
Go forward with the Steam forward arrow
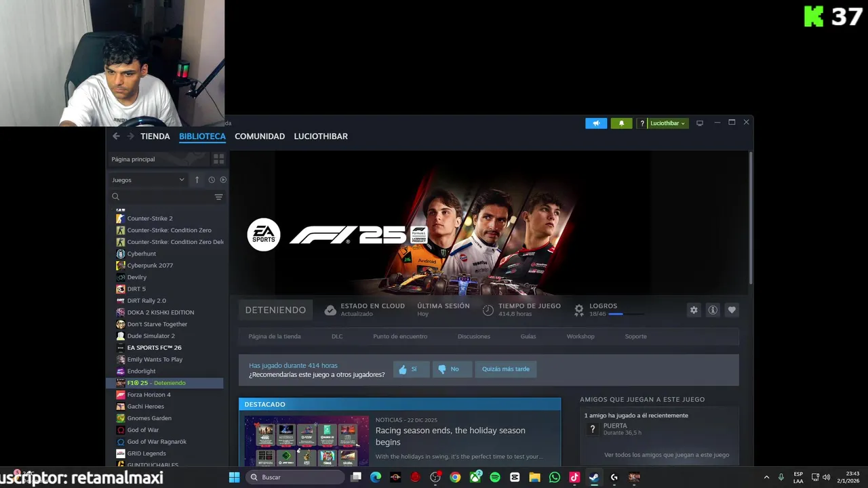pyautogui.click(x=130, y=136)
